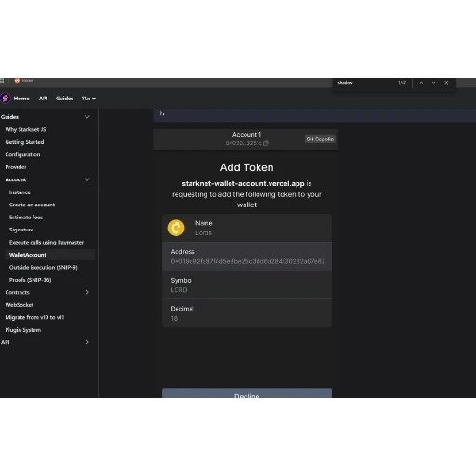Open the API navbar item
The width and height of the screenshot is (476, 476).
(44, 99)
